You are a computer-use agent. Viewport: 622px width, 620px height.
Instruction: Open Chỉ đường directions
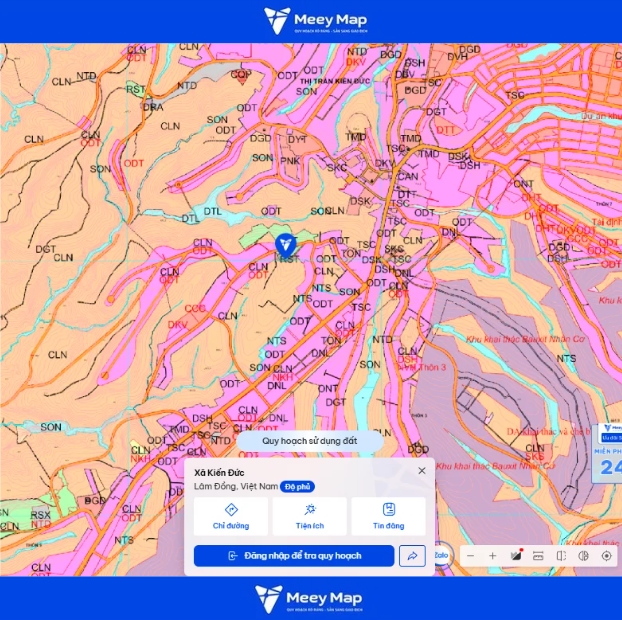tap(231, 516)
